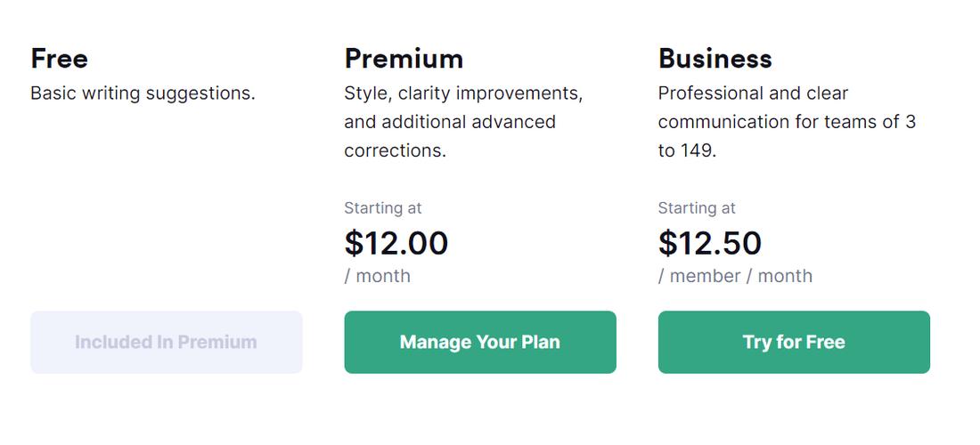The height and width of the screenshot is (445, 980).
Task: Click "and additional advanced" in Premium description
Action: (450, 122)
